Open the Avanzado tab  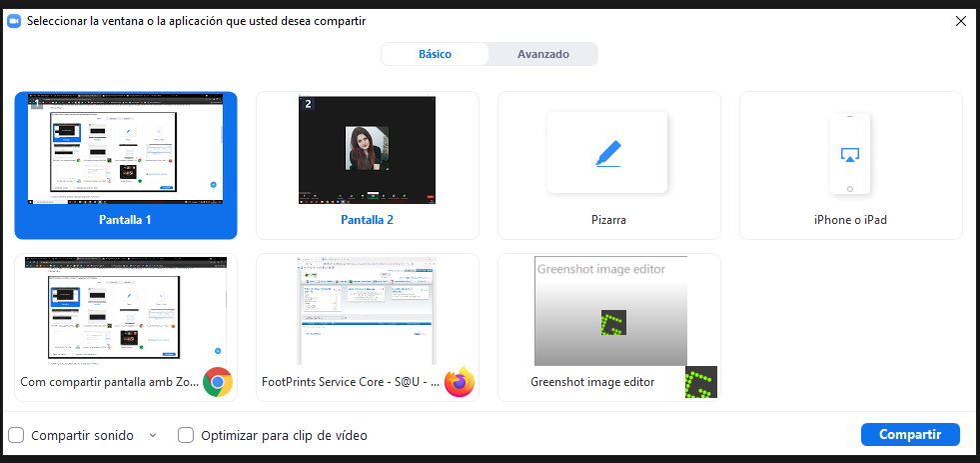542,54
